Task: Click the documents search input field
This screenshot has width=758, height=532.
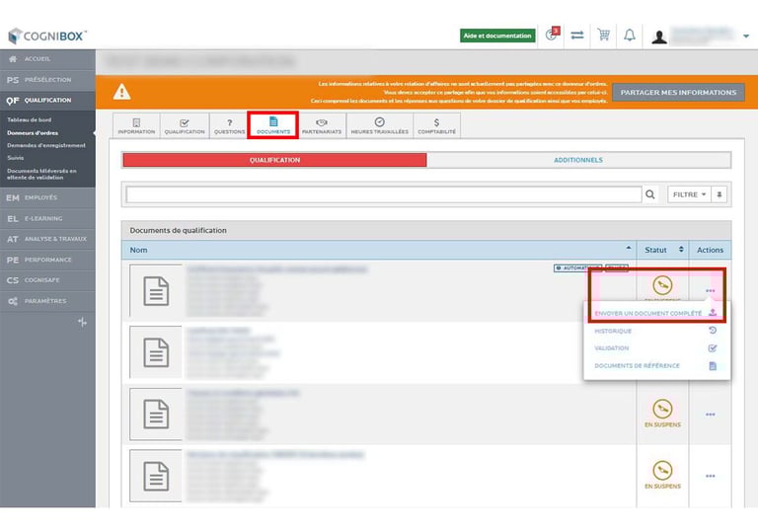Action: coord(384,194)
